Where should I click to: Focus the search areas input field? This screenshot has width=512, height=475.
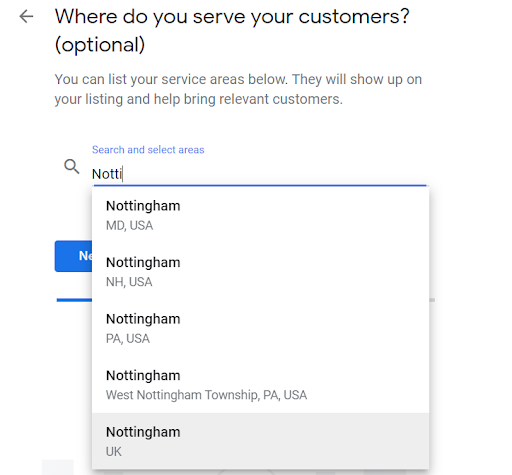[259, 174]
